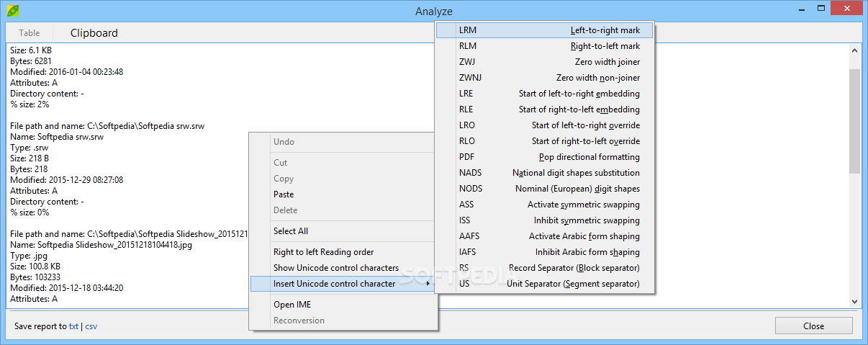Click text 'Size: 218 B'
The height and width of the screenshot is (345, 868).
click(30, 158)
